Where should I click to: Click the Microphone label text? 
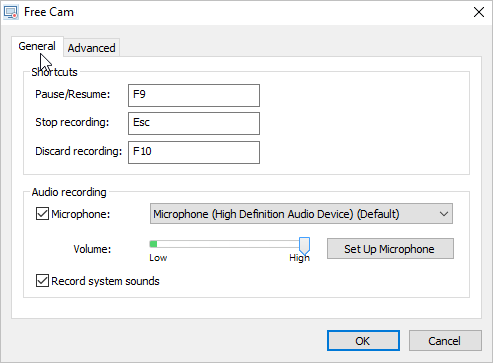[81, 214]
